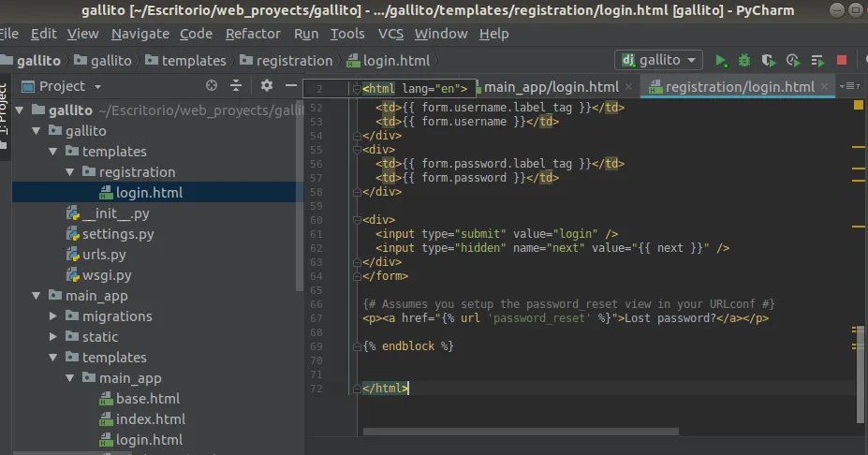The image size is (868, 455).
Task: Click line number 66 in the gutter
Action: coord(316,304)
